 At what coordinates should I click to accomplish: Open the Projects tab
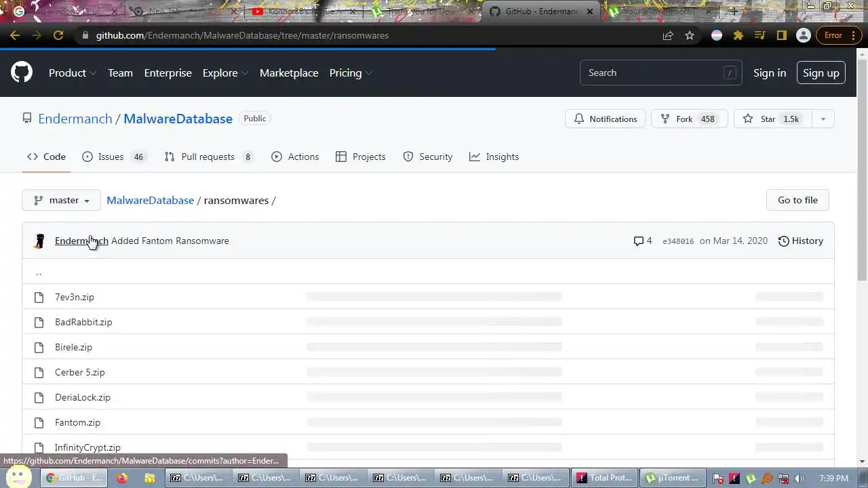[361, 157]
